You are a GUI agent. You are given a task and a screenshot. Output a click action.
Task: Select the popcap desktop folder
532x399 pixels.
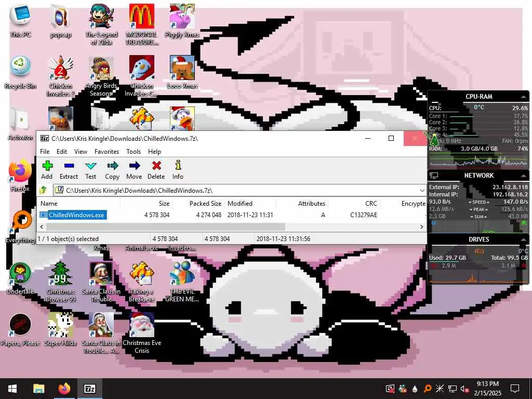pos(60,21)
